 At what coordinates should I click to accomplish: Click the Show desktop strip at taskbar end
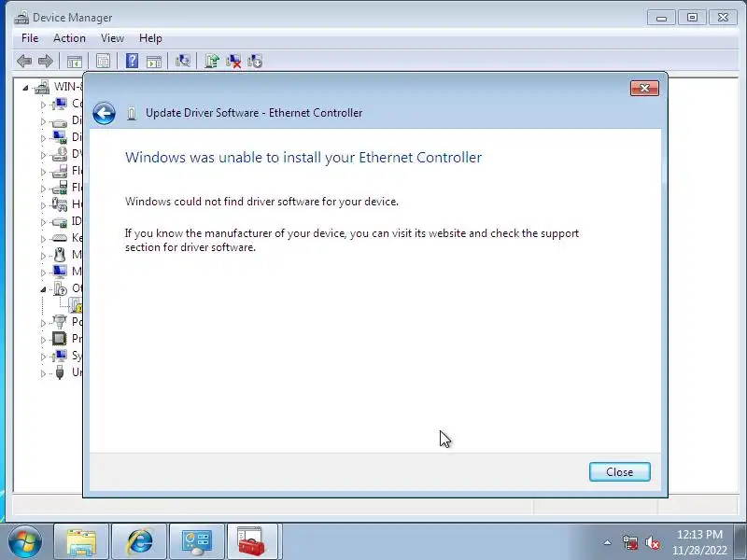(x=741, y=542)
